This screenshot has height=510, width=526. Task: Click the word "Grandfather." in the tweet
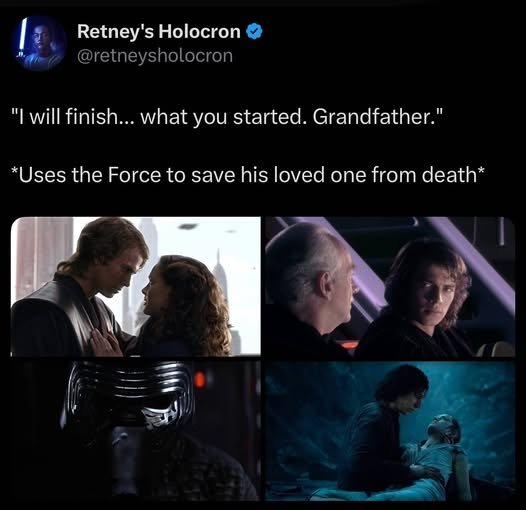pyautogui.click(x=376, y=117)
